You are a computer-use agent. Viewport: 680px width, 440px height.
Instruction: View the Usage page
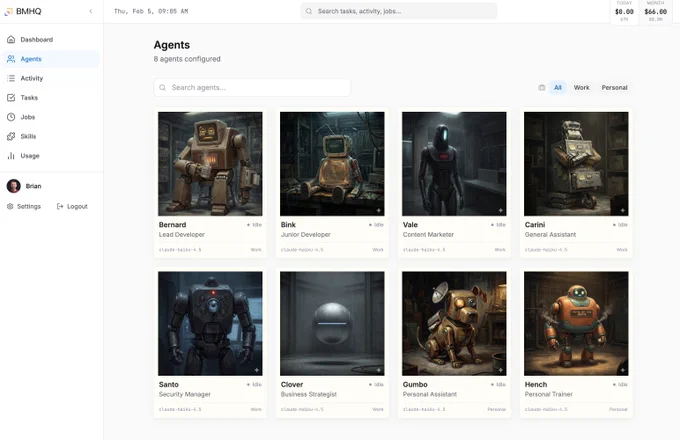click(50, 156)
